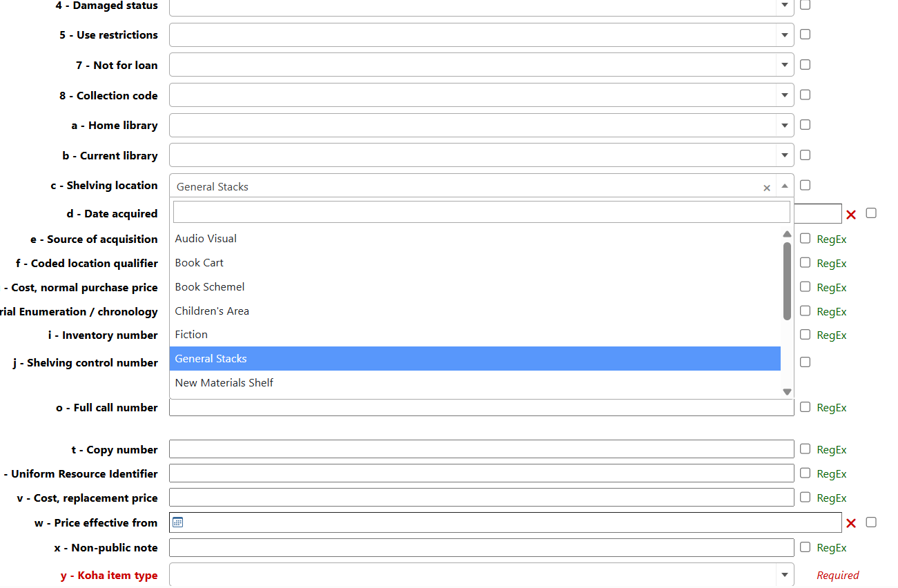898x588 pixels.
Task: Choose New Materials Shelf option
Action: [224, 382]
